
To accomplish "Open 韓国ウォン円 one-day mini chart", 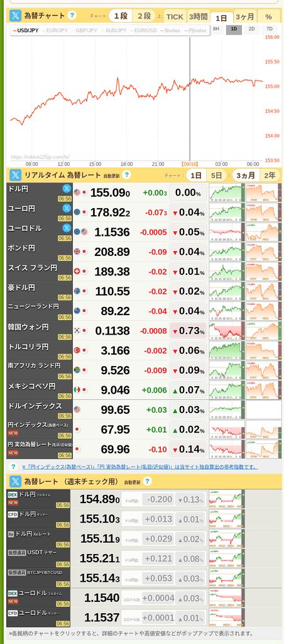I will (x=227, y=331).
